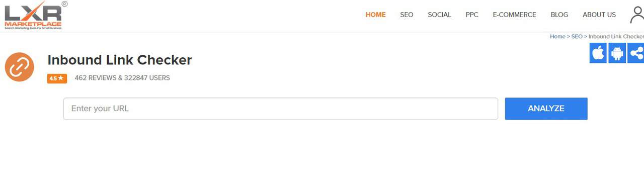The height and width of the screenshot is (185, 644).
Task: Open the PPC menu
Action: (x=472, y=15)
